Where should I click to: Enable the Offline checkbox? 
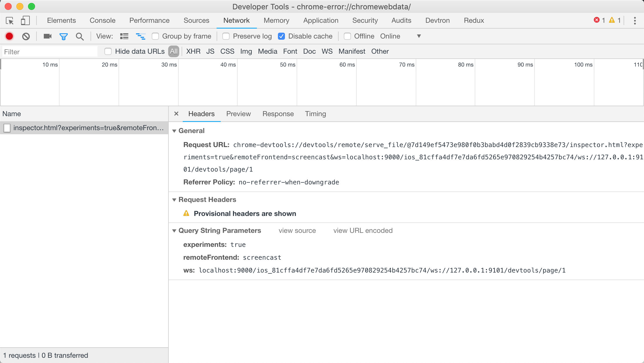point(347,36)
